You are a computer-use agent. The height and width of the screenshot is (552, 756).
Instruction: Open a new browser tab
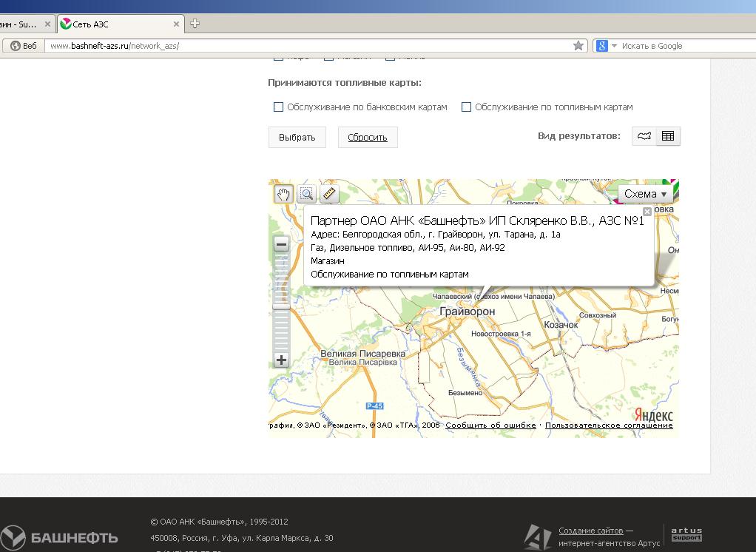coord(195,24)
